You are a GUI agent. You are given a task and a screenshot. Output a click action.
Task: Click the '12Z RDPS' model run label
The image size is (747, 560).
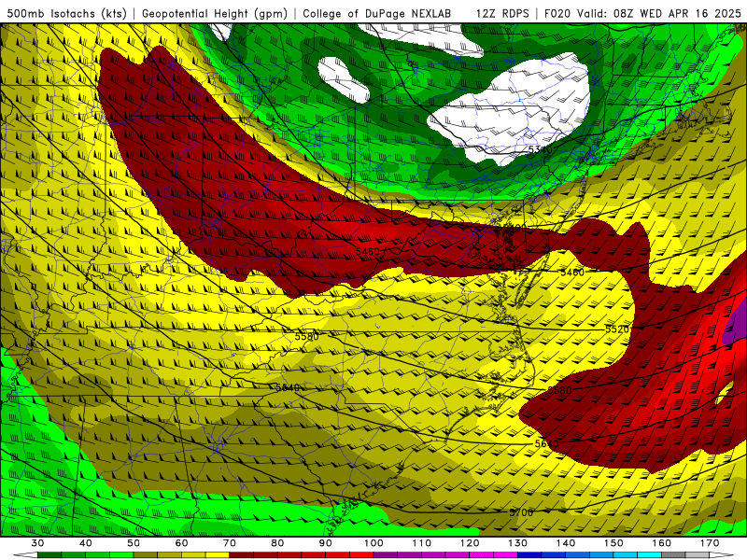pos(502,13)
